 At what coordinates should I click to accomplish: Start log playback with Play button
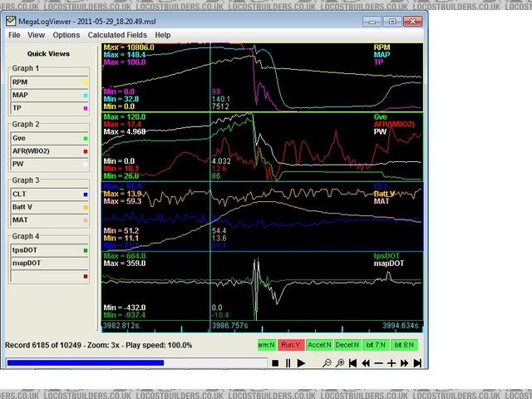[x=301, y=363]
